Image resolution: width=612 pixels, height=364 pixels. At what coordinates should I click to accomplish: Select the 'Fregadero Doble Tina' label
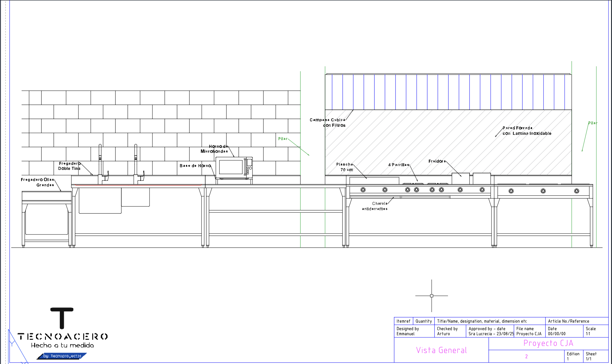(x=70, y=166)
